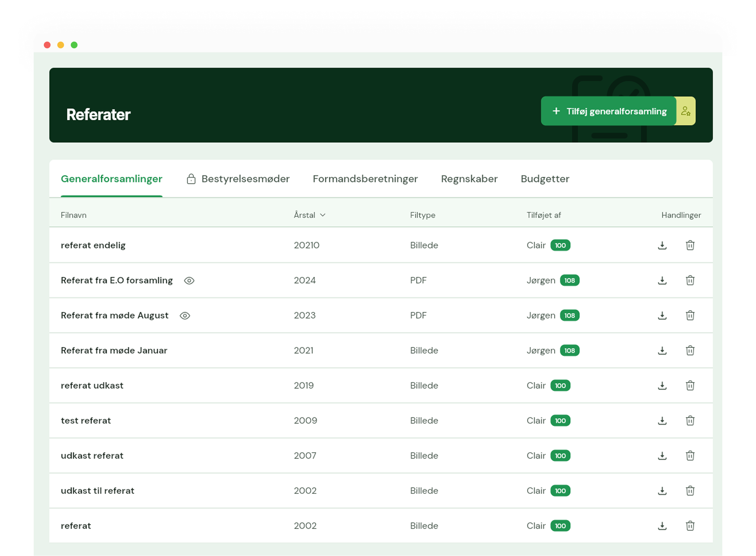Delete the 'udkast til referat' row
This screenshot has height=556, width=756.
[690, 491]
